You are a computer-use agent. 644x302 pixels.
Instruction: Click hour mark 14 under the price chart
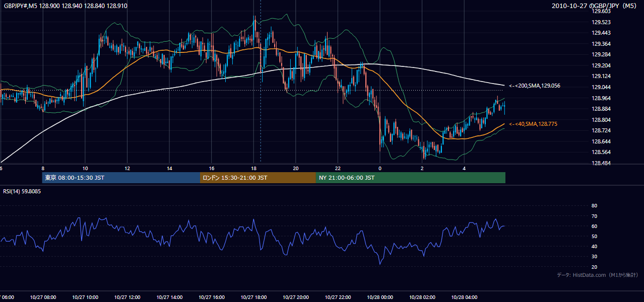point(169,169)
